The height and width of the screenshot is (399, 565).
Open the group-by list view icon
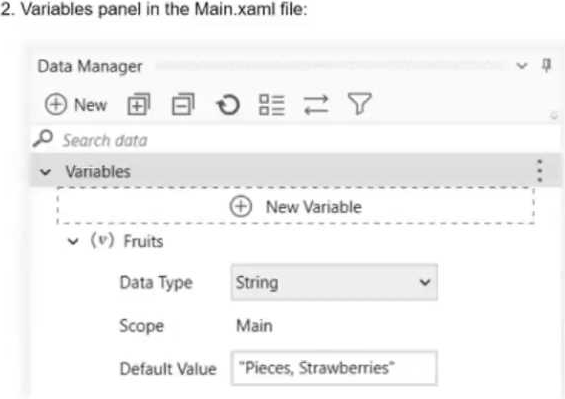click(272, 105)
